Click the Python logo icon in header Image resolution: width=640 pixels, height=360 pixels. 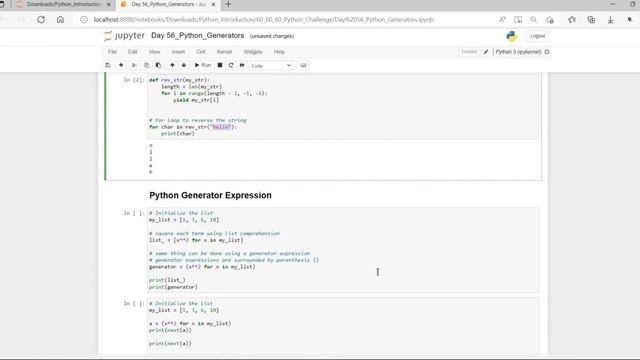point(511,36)
